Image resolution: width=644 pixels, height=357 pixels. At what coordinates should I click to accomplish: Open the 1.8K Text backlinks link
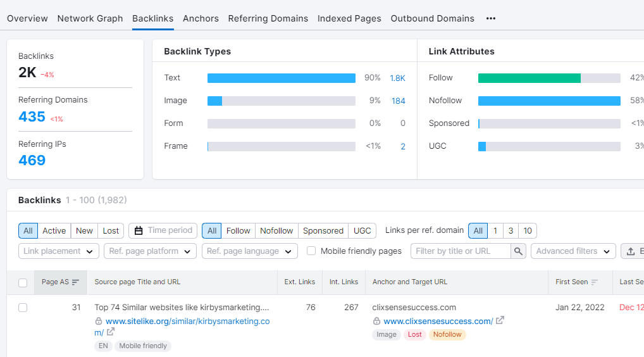(397, 78)
